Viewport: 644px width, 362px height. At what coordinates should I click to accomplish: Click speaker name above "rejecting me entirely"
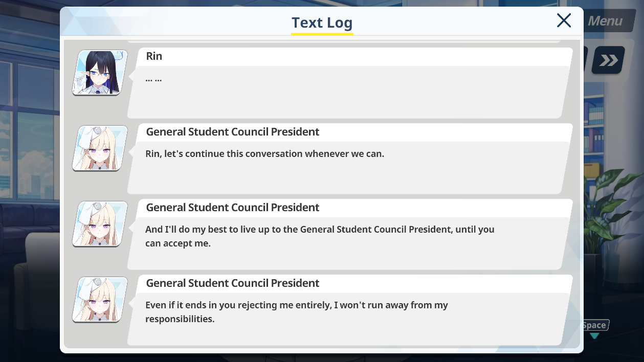[233, 283]
